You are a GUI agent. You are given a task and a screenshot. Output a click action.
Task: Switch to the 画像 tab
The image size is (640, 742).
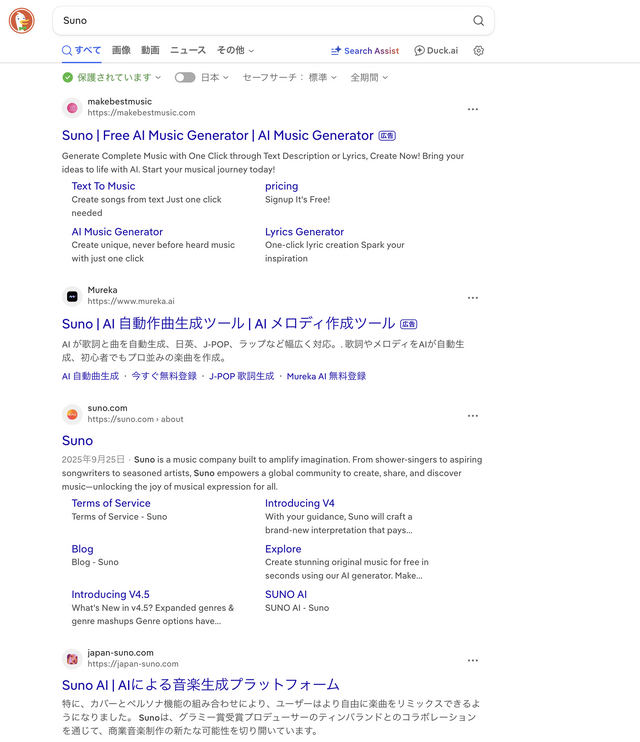point(121,50)
